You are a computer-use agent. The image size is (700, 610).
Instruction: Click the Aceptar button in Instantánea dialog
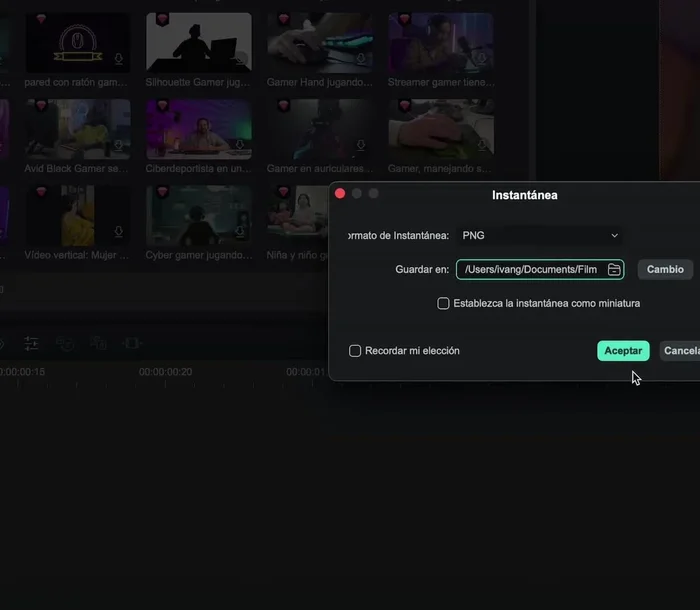[623, 351]
